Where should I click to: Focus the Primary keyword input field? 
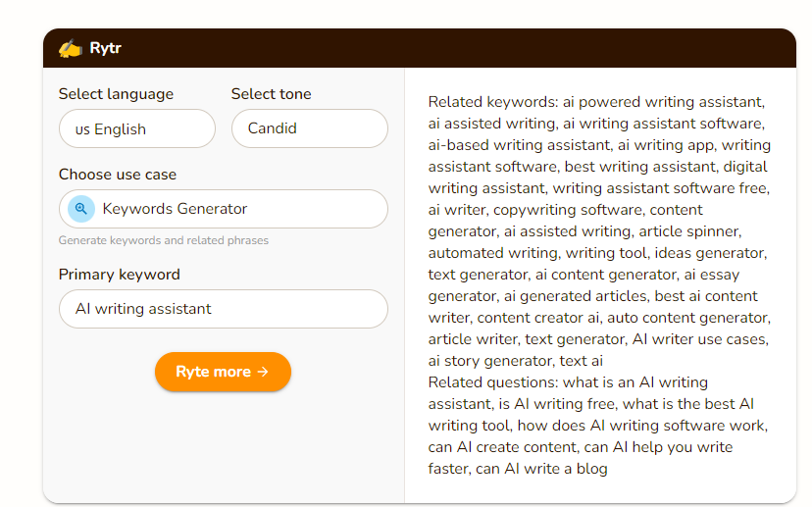(x=223, y=309)
